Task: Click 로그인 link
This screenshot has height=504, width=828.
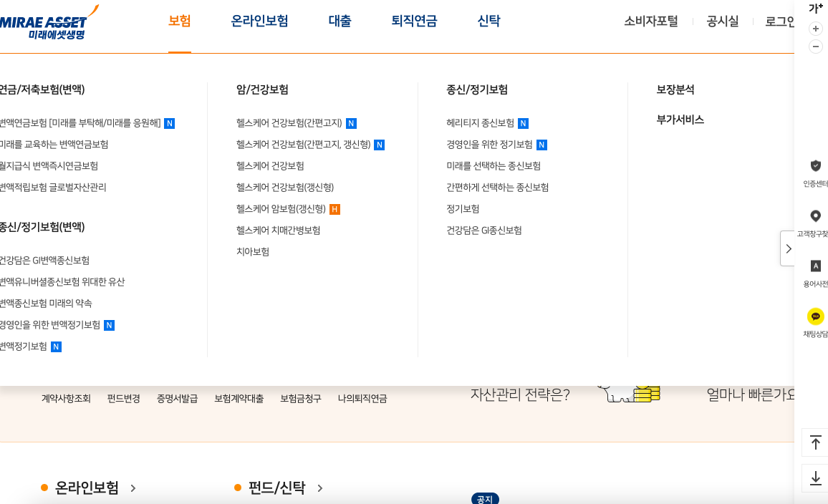Action: [780, 21]
